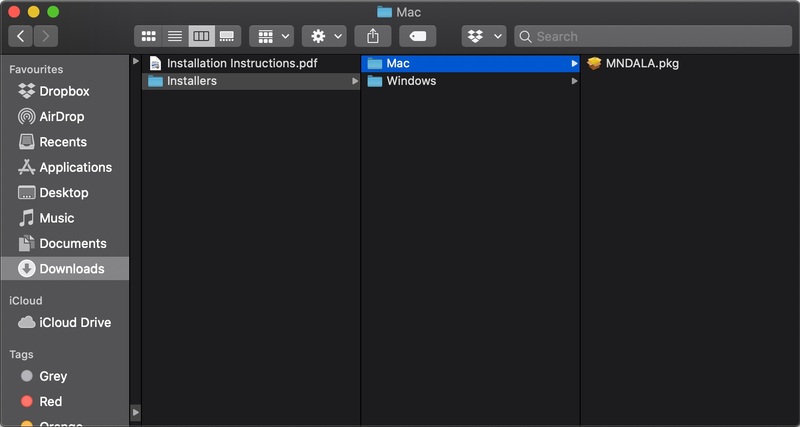This screenshot has height=427, width=800.
Task: Click the Mac folder icon in title bar
Action: click(x=384, y=12)
